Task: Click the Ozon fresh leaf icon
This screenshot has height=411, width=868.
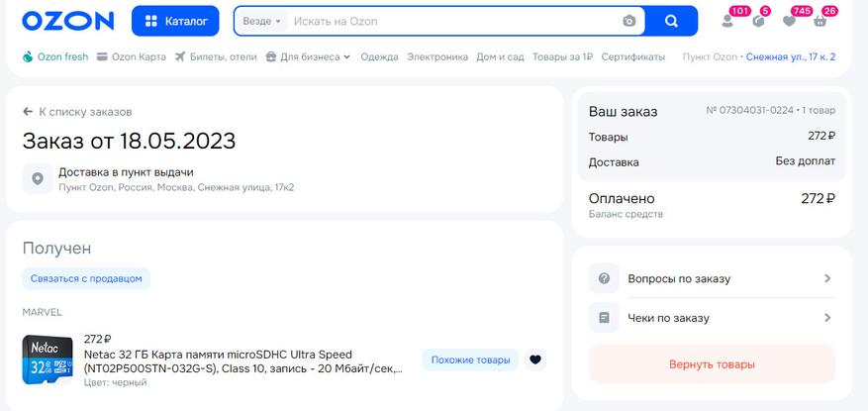Action: (28, 56)
